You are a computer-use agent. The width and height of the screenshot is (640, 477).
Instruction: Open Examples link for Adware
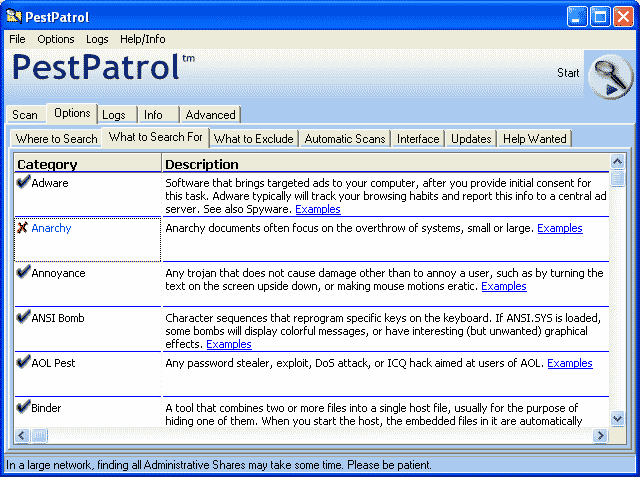coord(318,209)
